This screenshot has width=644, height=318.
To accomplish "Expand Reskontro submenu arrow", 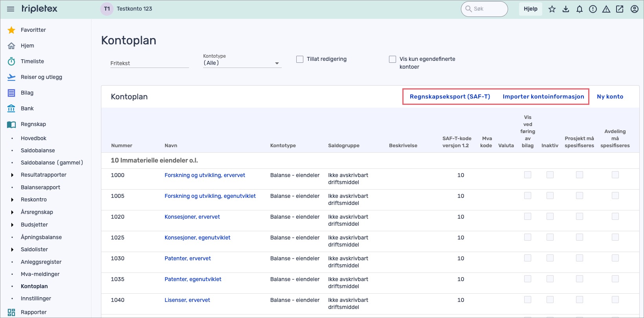I will [12, 200].
